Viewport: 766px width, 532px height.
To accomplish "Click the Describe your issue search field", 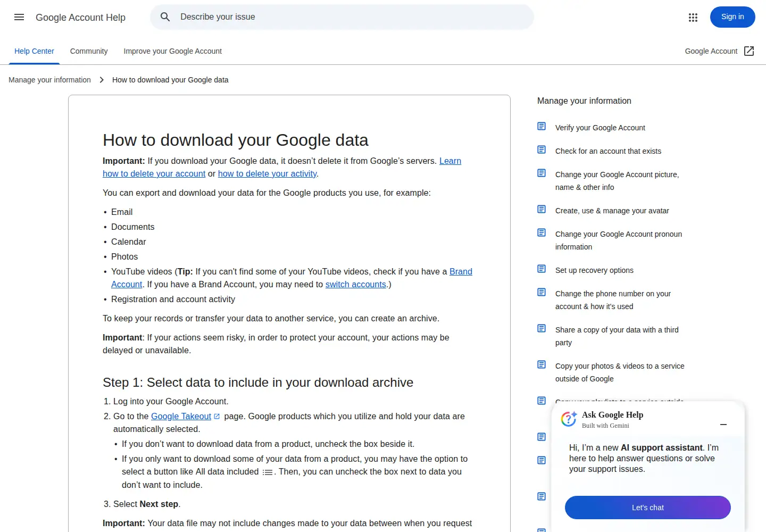I will click(x=342, y=17).
